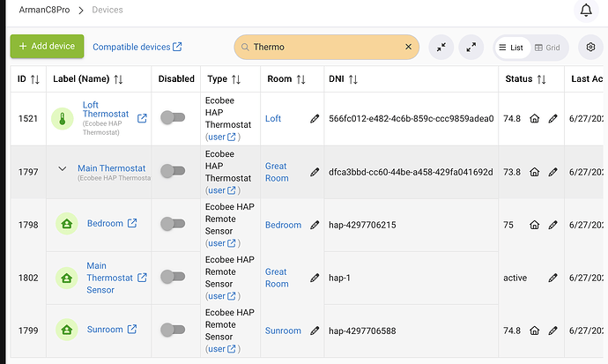Open the notifications bell

(586, 10)
